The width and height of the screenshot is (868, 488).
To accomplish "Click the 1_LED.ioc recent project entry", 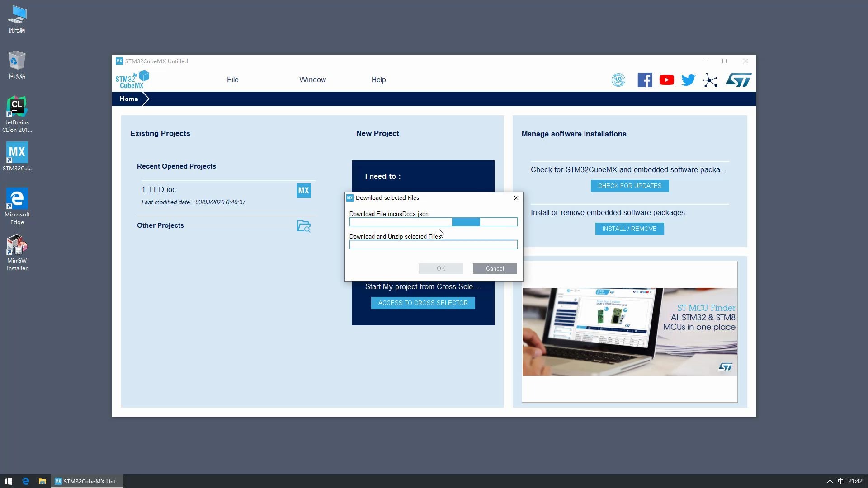I will coord(159,189).
